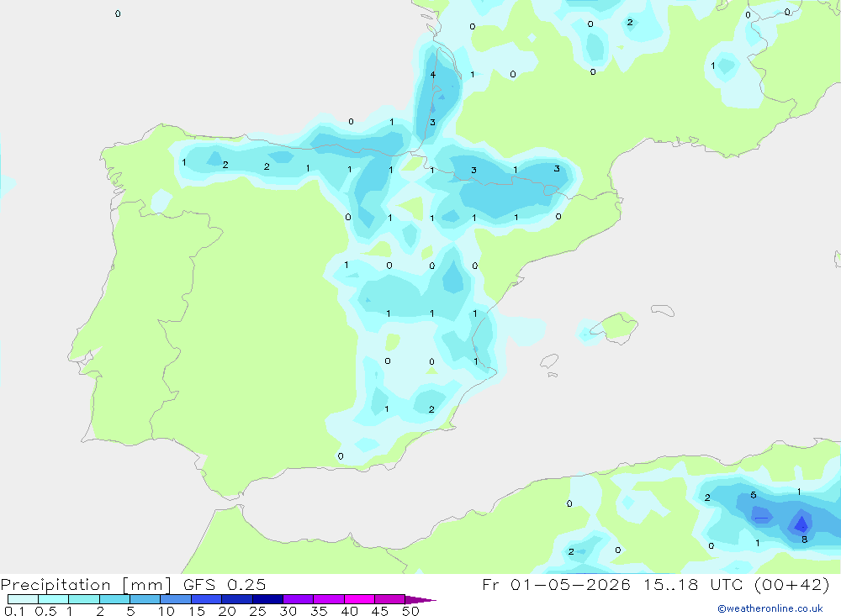This screenshot has height=616, width=841.
Task: Click the weatheronline.co.uk copyright link
Action: point(770,608)
